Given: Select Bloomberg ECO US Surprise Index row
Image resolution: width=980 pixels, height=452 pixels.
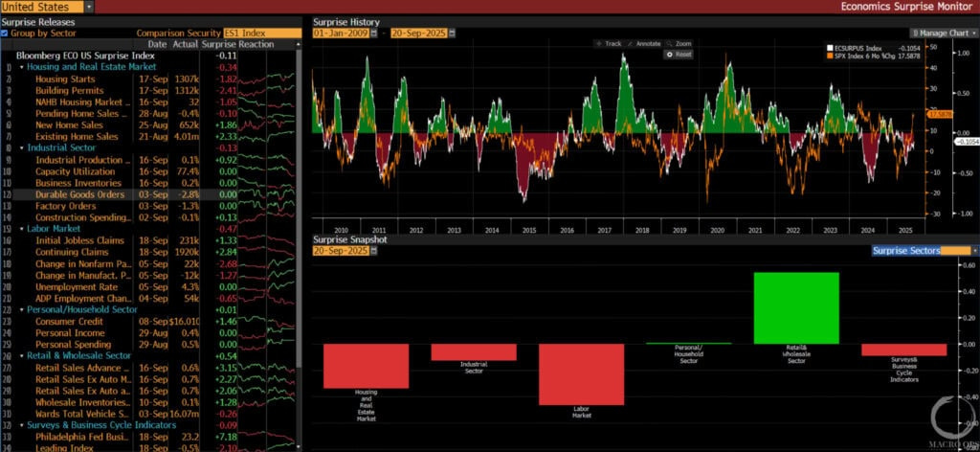Looking at the screenshot, I should 150,56.
